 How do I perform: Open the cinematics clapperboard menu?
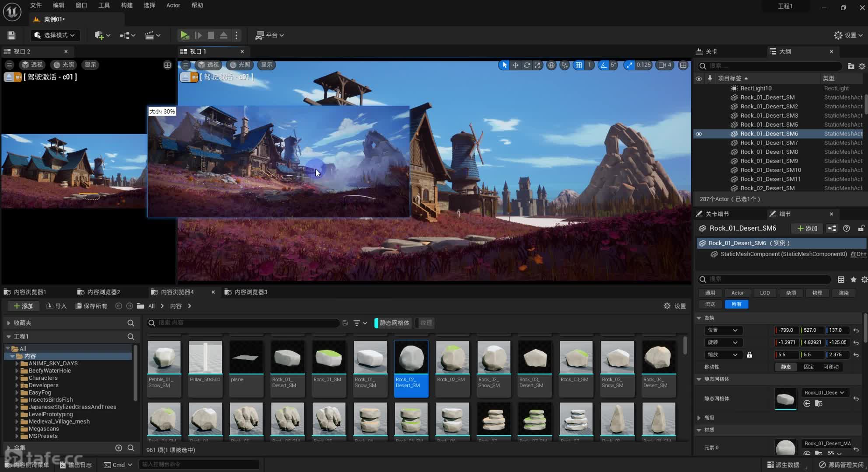point(153,35)
